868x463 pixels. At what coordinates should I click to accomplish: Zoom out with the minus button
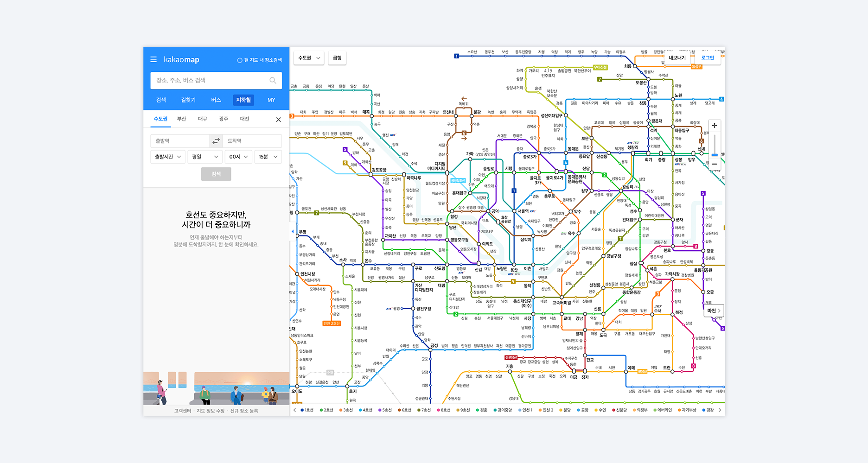715,164
